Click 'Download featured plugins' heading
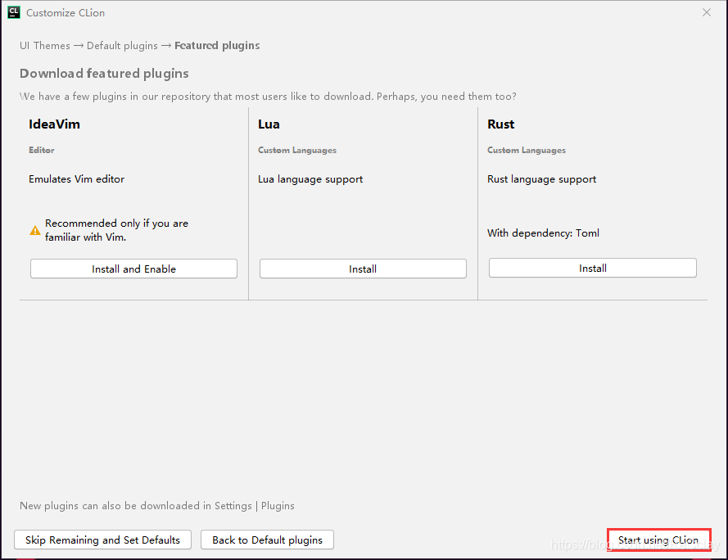This screenshot has width=728, height=560. [104, 74]
